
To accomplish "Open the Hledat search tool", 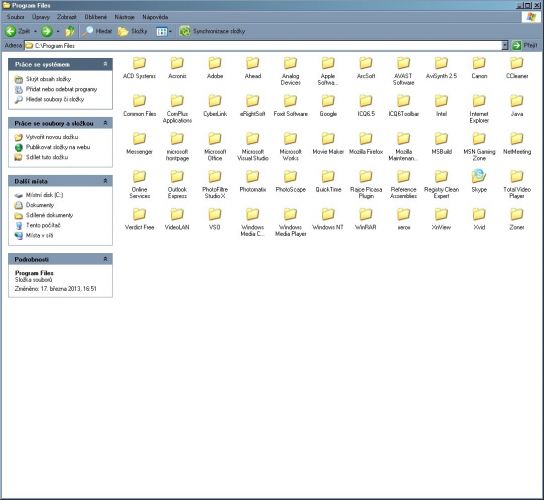I will pyautogui.click(x=97, y=31).
